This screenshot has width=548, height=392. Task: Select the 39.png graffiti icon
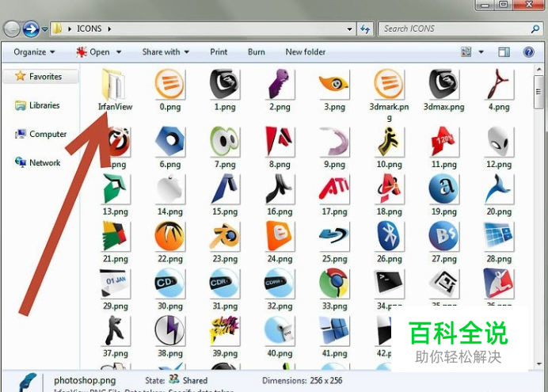tap(224, 330)
